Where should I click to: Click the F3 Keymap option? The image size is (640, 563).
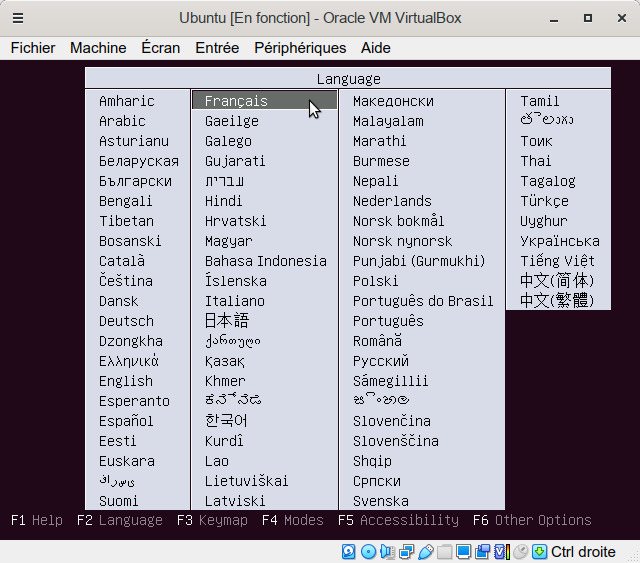tap(211, 520)
